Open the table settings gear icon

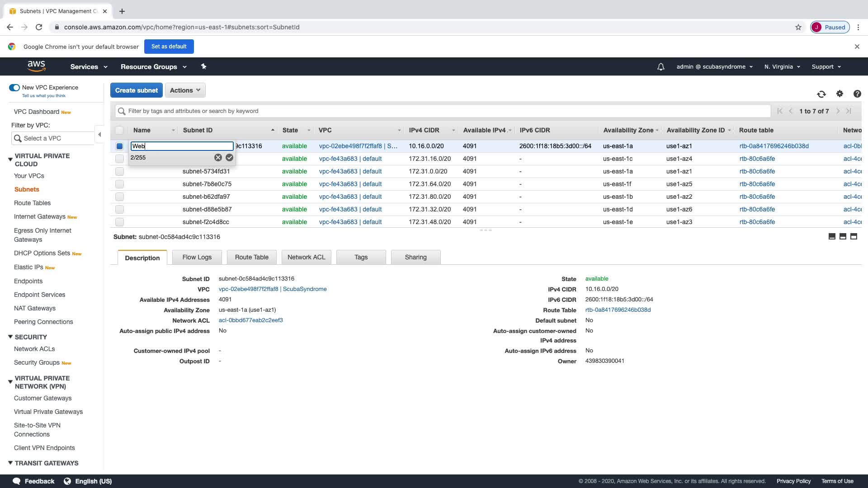click(x=840, y=94)
